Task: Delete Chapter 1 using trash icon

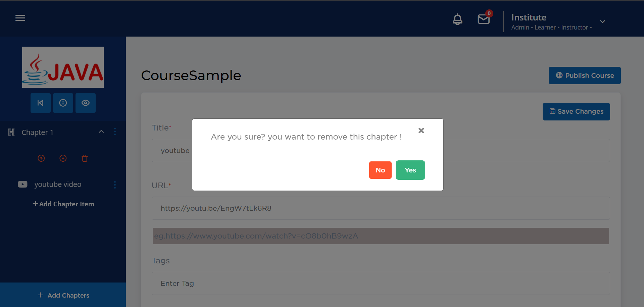Action: click(x=85, y=158)
